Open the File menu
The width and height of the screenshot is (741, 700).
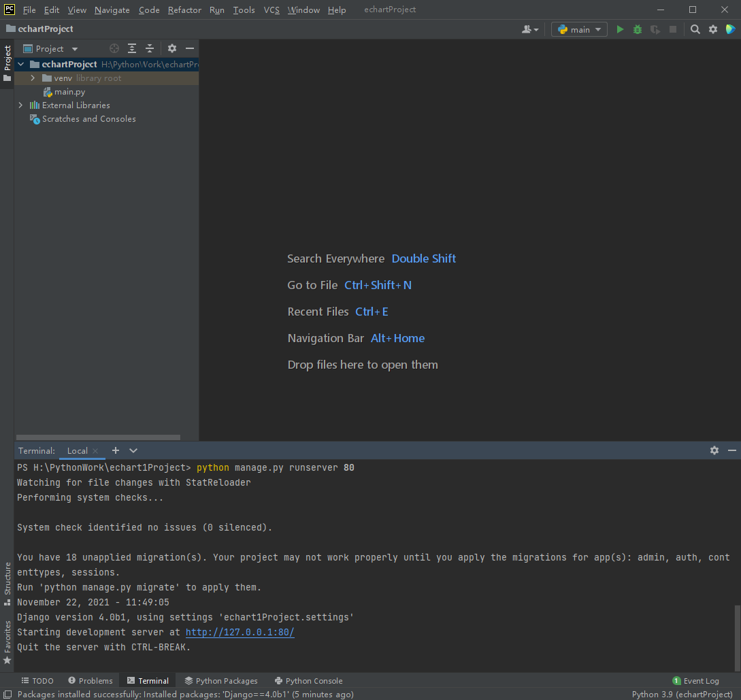pos(29,10)
